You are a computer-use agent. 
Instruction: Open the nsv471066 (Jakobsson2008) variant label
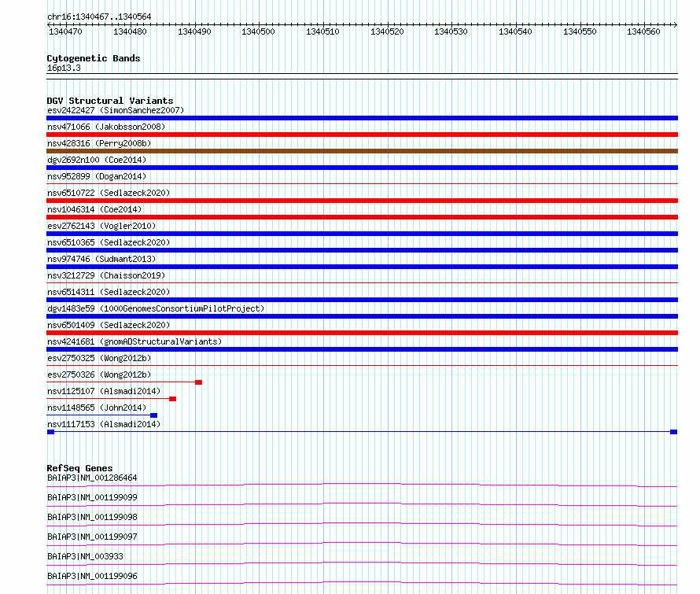(x=106, y=127)
